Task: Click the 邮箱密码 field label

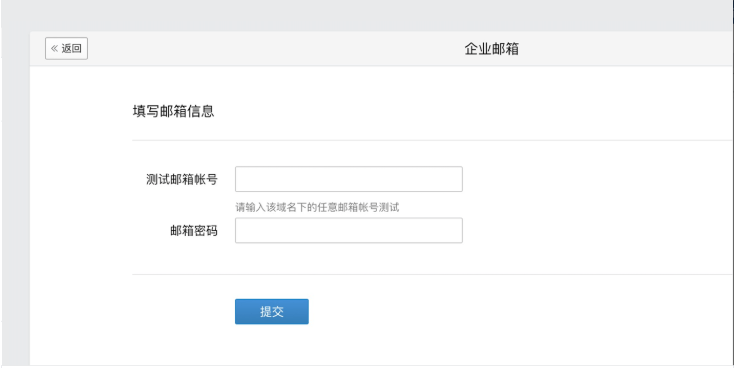Action: (194, 231)
